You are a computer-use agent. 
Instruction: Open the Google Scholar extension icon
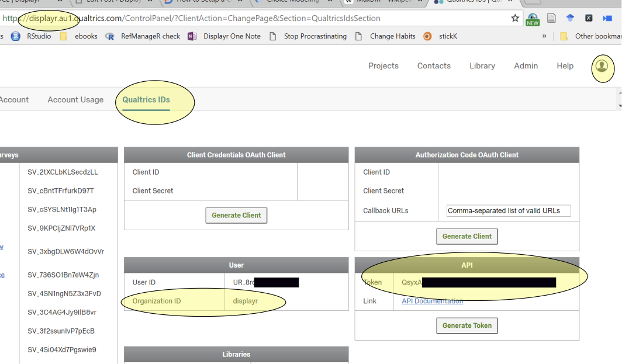570,18
